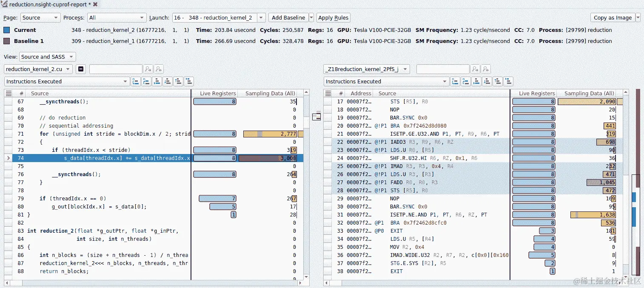Click the first find icon beside the SASS-pane search field
Viewport: 644px width, 288px height.
[x=475, y=69]
